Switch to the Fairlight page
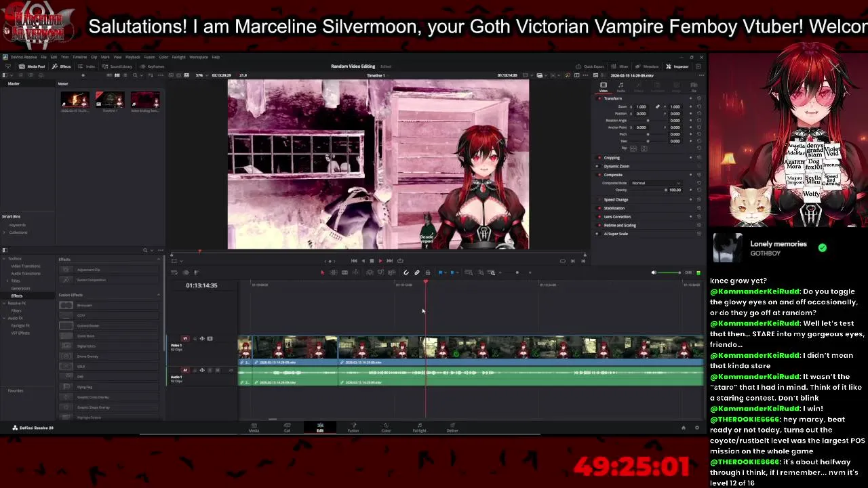This screenshot has height=488, width=868. tap(419, 427)
